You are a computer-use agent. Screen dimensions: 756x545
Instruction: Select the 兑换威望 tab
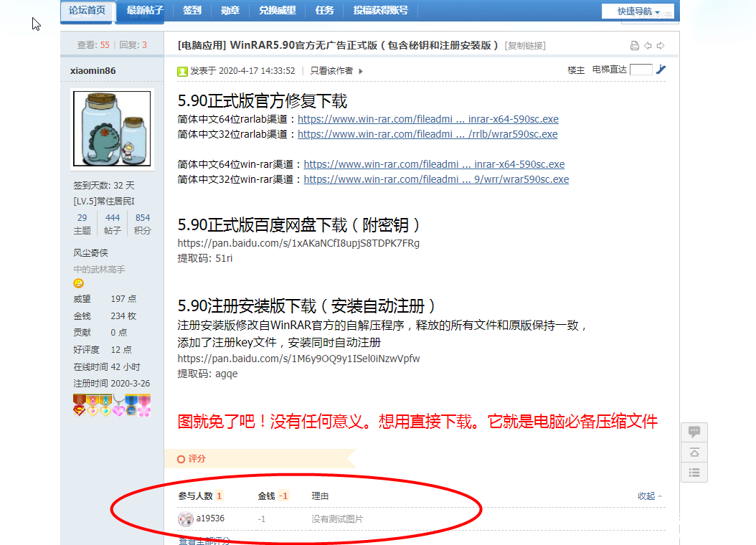tap(278, 11)
